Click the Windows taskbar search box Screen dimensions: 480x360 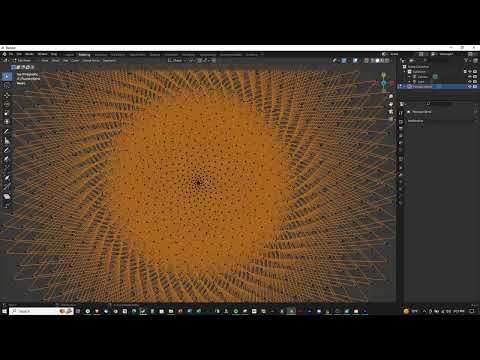pos(41,311)
